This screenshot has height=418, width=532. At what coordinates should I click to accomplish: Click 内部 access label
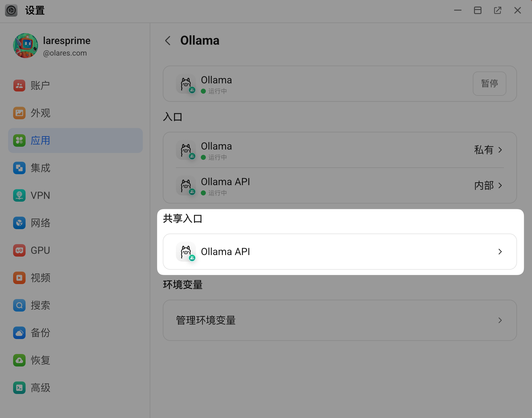tap(484, 185)
